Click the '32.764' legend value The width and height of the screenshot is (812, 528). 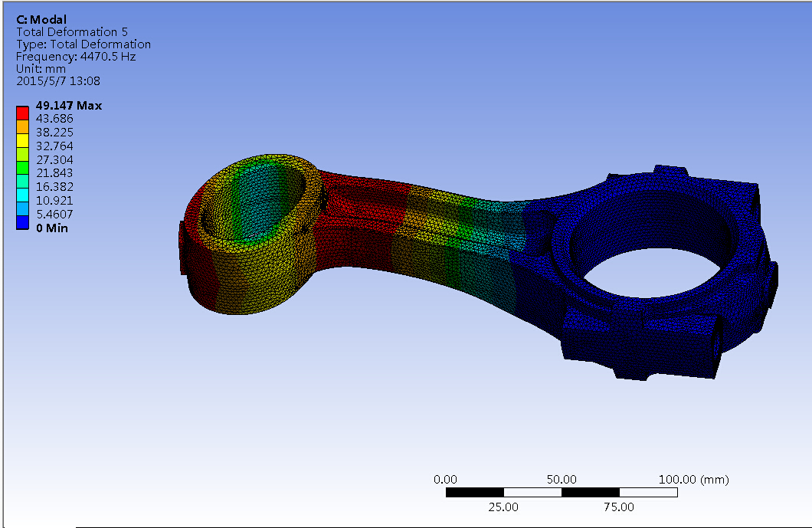[54, 146]
